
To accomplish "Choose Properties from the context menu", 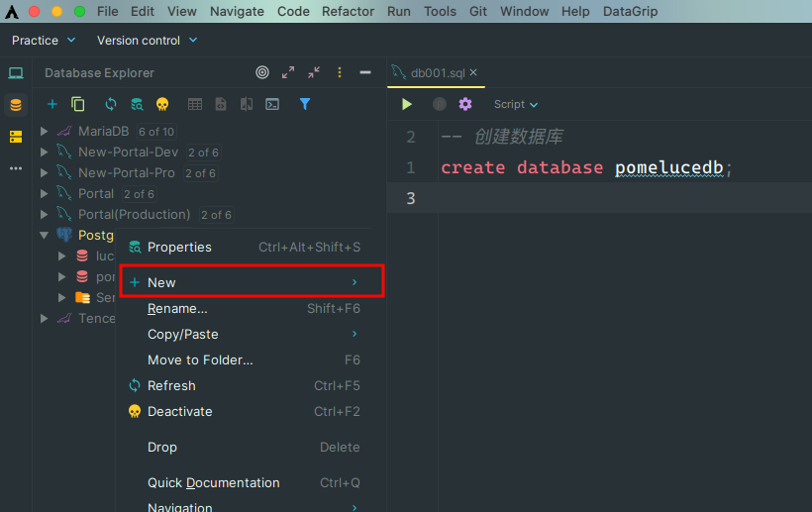I will coord(179,247).
